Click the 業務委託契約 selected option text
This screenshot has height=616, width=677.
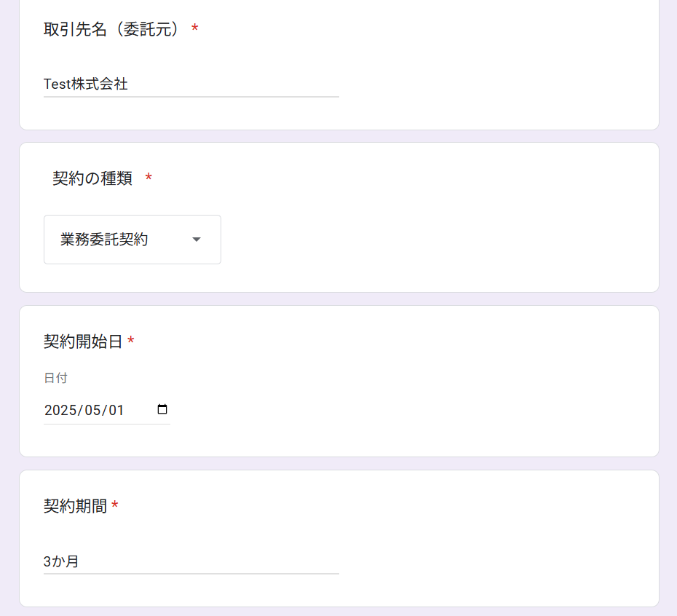click(x=104, y=240)
